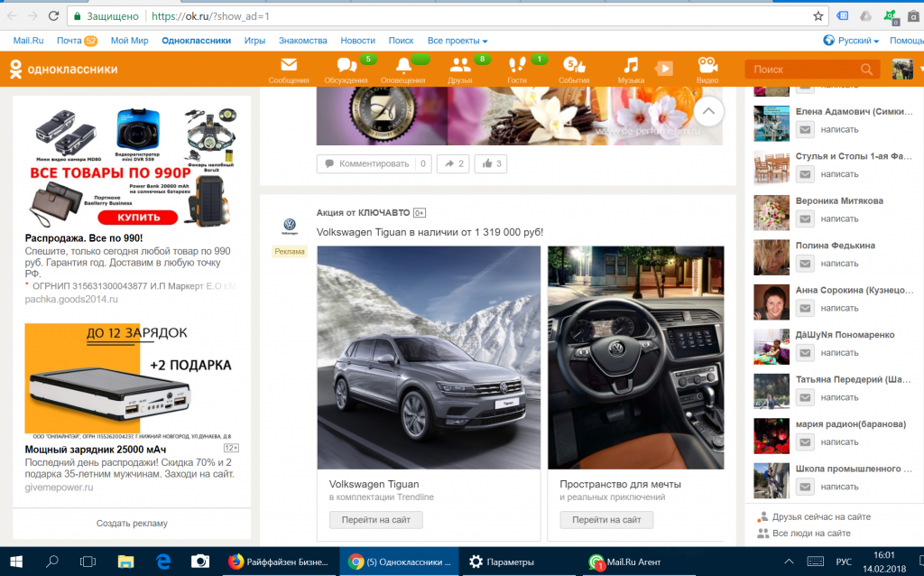Open Новости in the top bar
924x576 pixels.
click(357, 41)
